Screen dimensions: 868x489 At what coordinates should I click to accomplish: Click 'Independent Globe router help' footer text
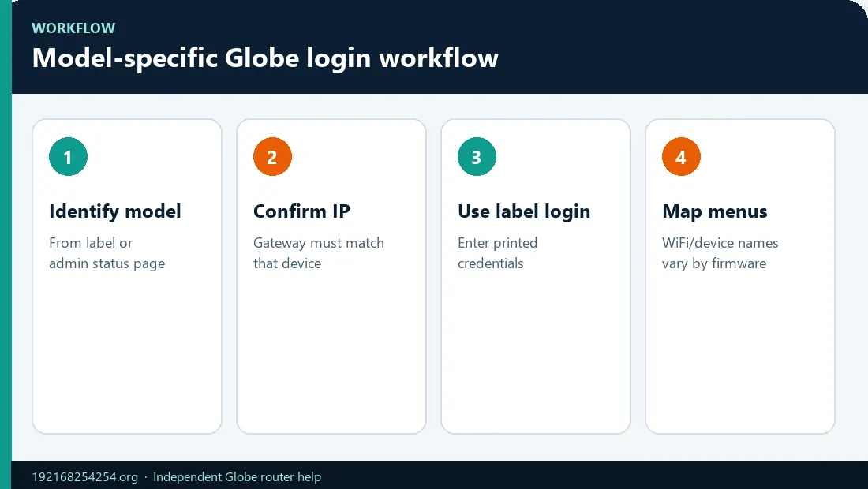click(237, 477)
